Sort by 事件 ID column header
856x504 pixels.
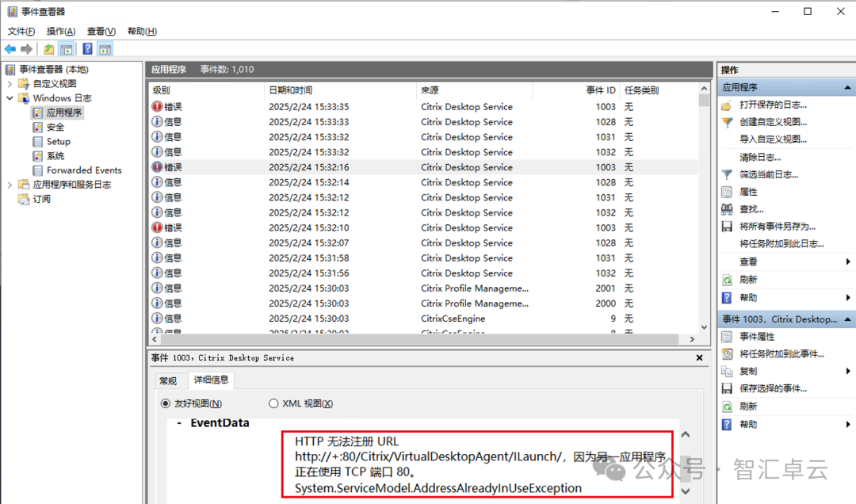[576, 90]
